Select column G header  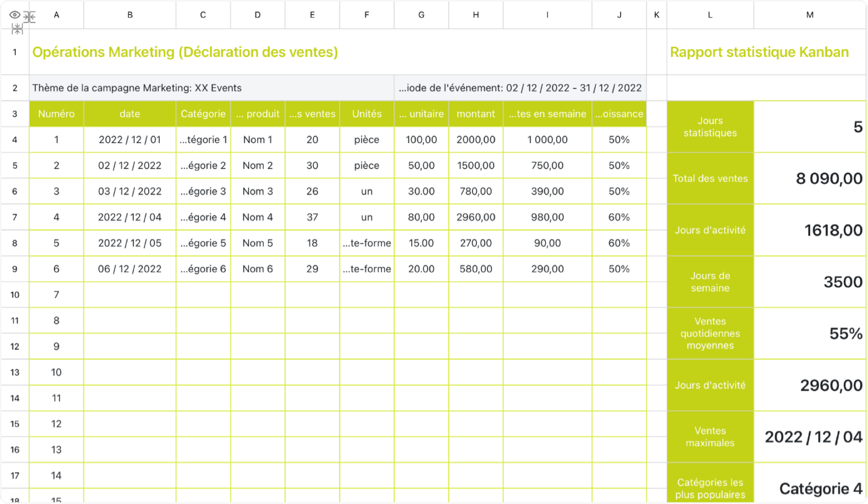coord(421,15)
